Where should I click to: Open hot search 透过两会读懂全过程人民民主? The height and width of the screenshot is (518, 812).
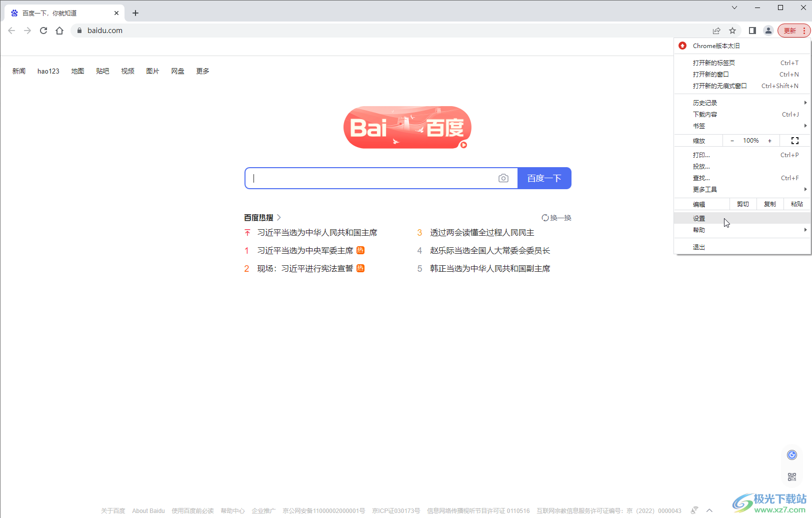point(482,233)
